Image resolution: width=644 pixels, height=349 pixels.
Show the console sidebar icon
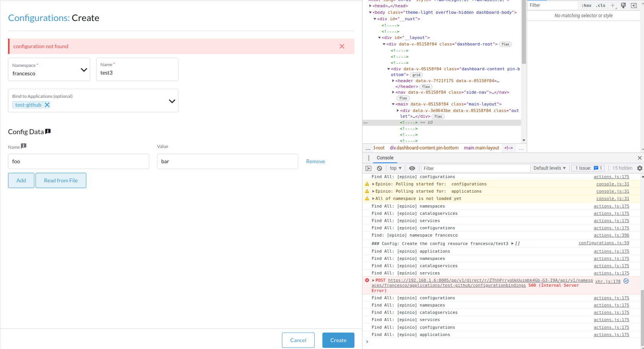368,168
